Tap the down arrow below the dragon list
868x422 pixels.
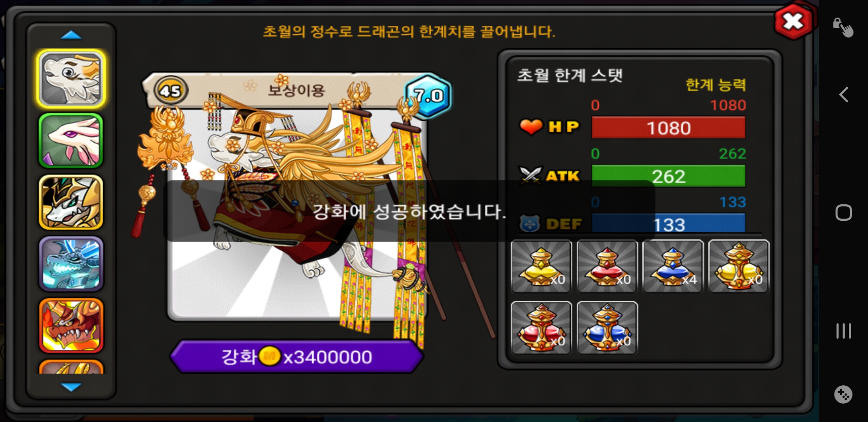click(71, 387)
